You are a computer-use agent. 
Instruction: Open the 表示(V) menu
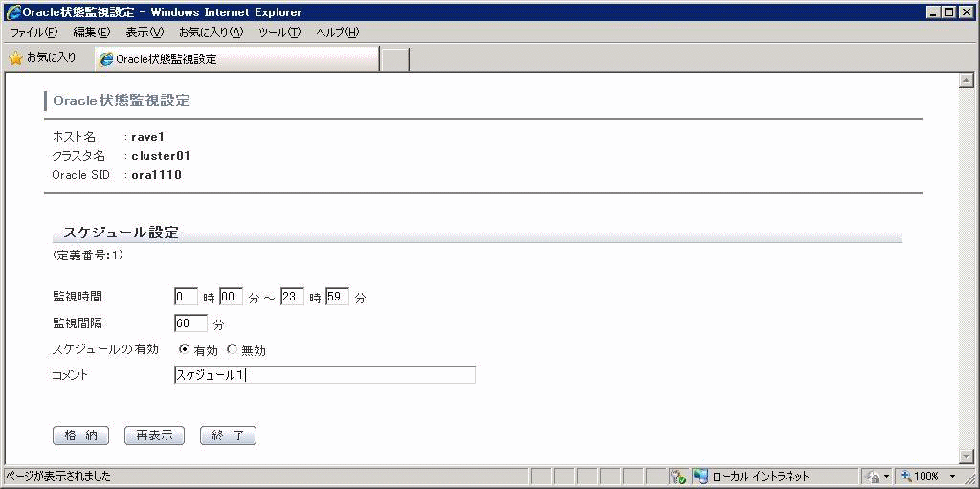[x=145, y=33]
